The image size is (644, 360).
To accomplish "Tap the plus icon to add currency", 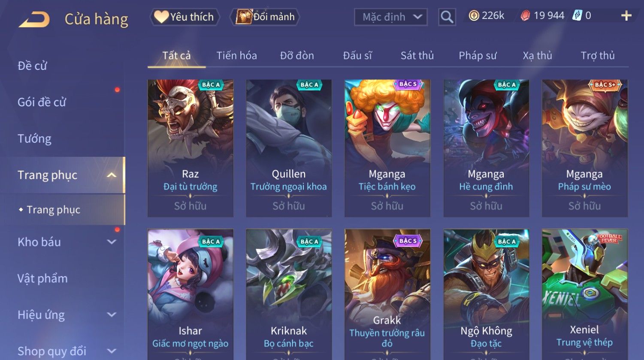I will (626, 16).
